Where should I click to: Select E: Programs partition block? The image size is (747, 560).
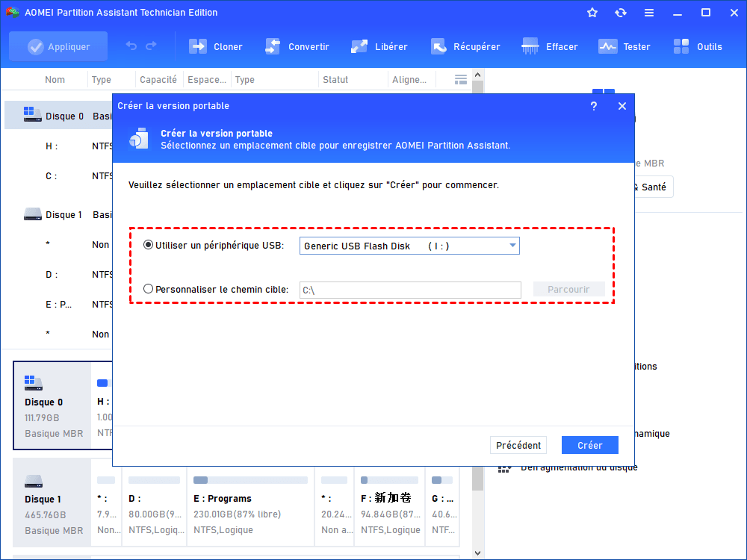(250, 505)
